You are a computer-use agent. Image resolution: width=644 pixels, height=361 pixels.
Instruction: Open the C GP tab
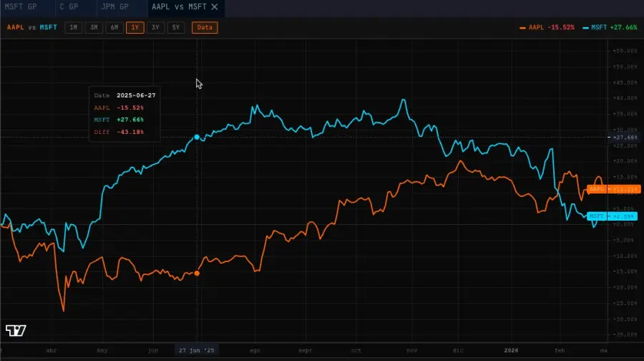pos(69,7)
